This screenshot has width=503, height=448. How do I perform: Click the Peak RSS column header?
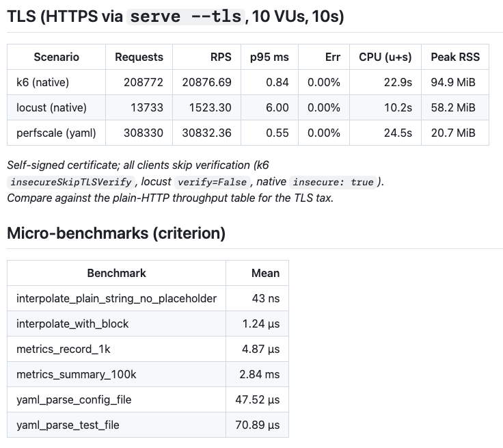point(455,57)
